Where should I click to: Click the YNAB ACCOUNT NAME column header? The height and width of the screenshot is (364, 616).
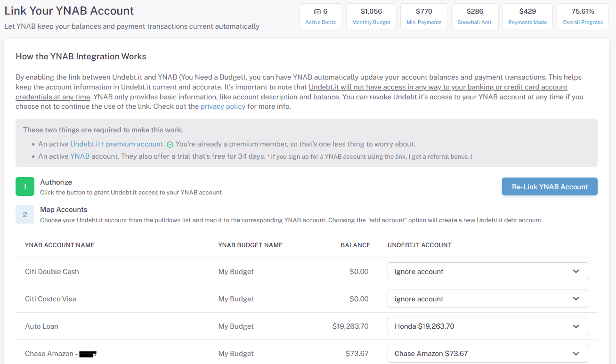60,245
